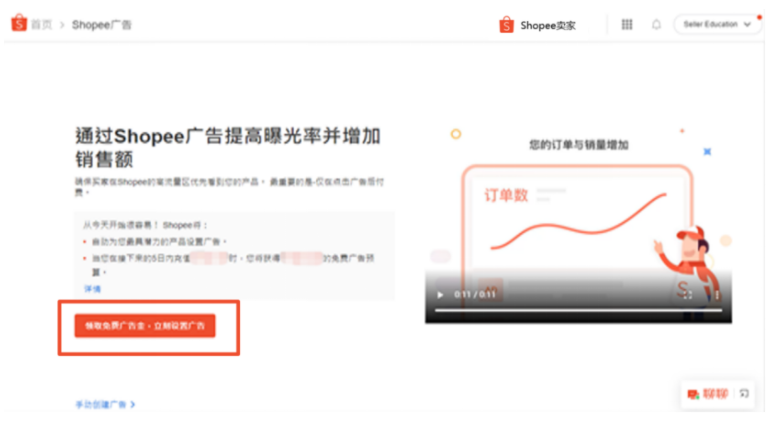Click the video progress bar
The height and width of the screenshot is (427, 777).
[578, 311]
